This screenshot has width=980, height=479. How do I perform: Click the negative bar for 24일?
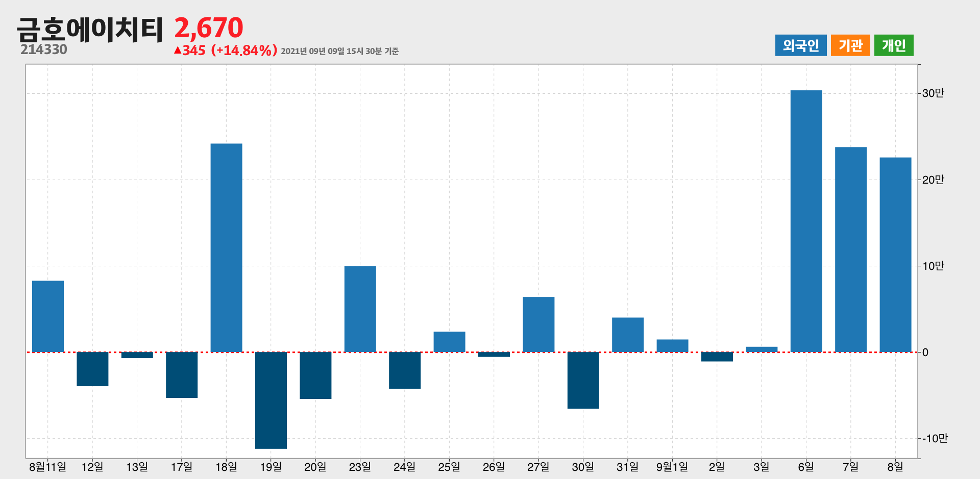click(x=405, y=370)
